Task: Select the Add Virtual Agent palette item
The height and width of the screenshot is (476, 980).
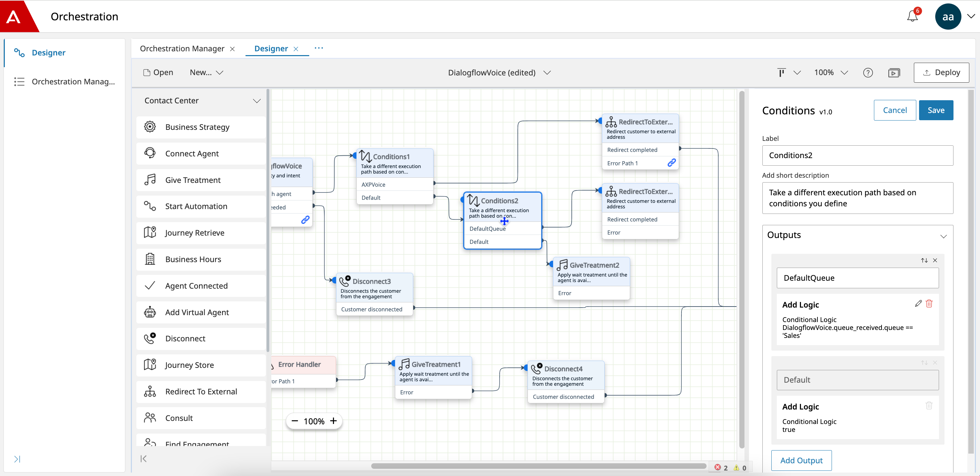Action: coord(201,312)
